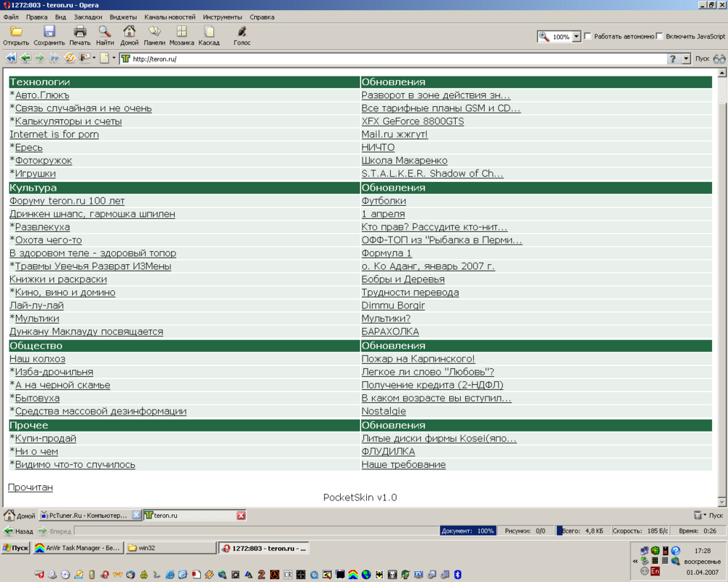Click the Print toolbar icon
728x582 pixels.
pyautogui.click(x=80, y=31)
